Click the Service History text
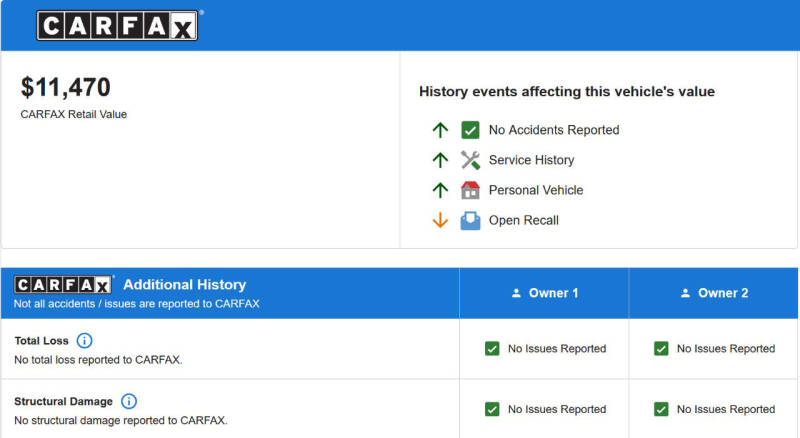Screen dimensions: 800x438 tap(532, 160)
